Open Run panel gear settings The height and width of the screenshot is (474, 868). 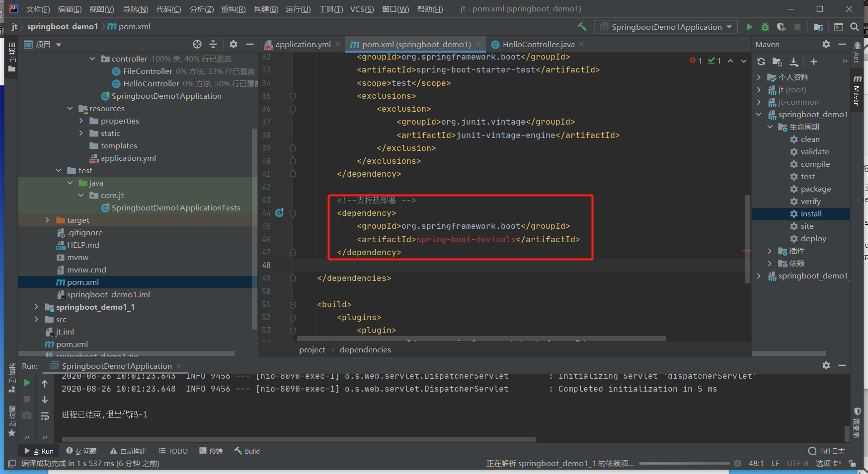coord(826,365)
